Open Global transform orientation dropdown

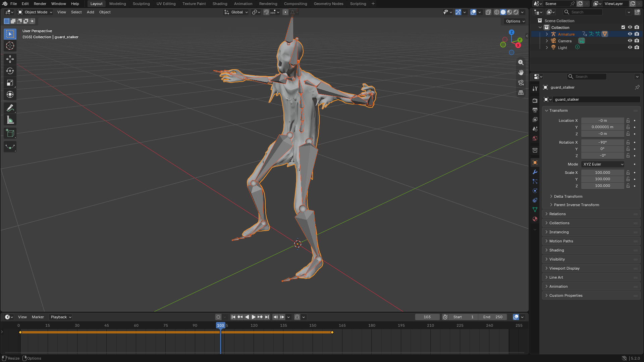pyautogui.click(x=236, y=12)
